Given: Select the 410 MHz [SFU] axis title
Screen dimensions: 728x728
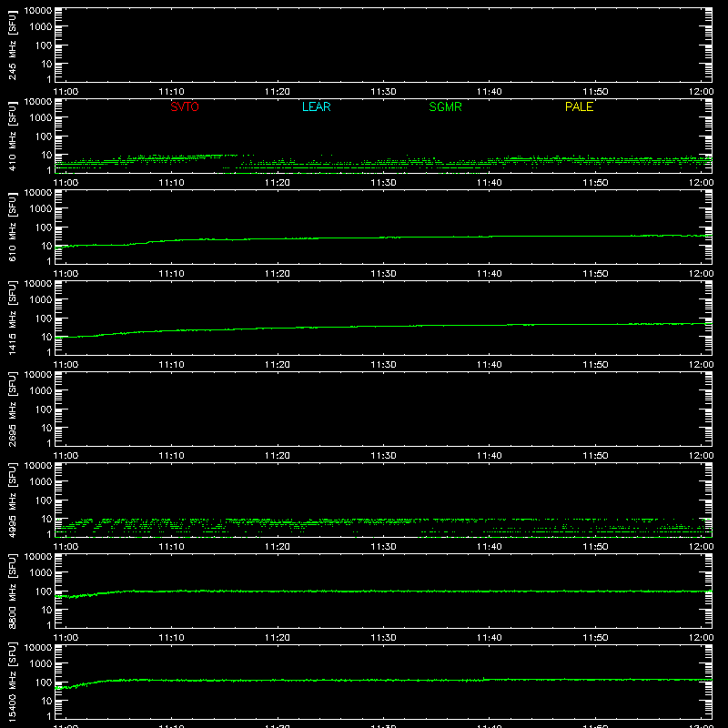Looking at the screenshot, I should [12, 136].
